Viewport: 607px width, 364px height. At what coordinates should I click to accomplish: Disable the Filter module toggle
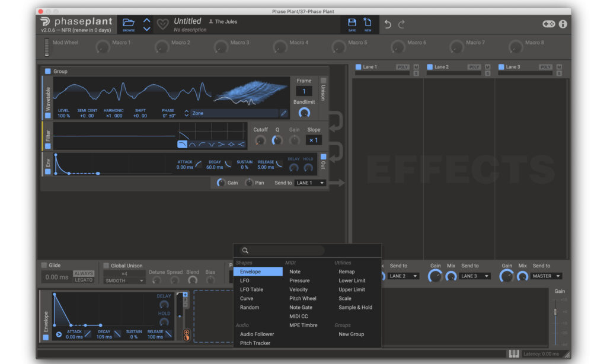(x=47, y=146)
